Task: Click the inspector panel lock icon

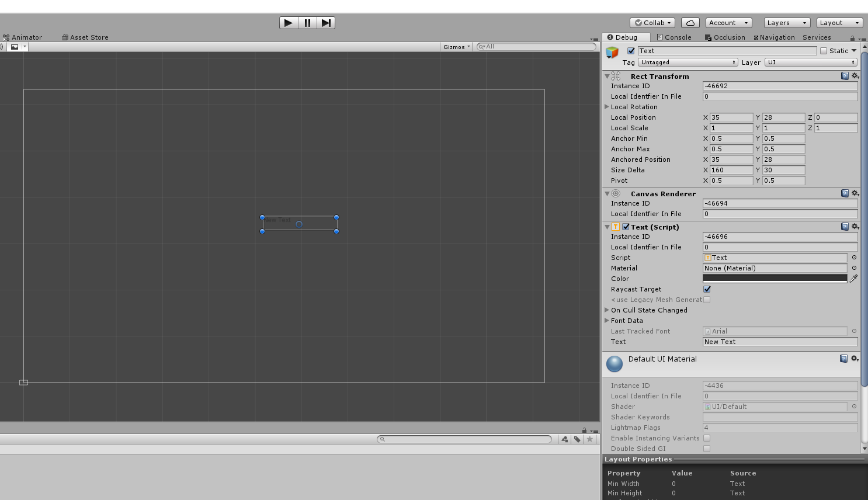Action: tap(852, 38)
